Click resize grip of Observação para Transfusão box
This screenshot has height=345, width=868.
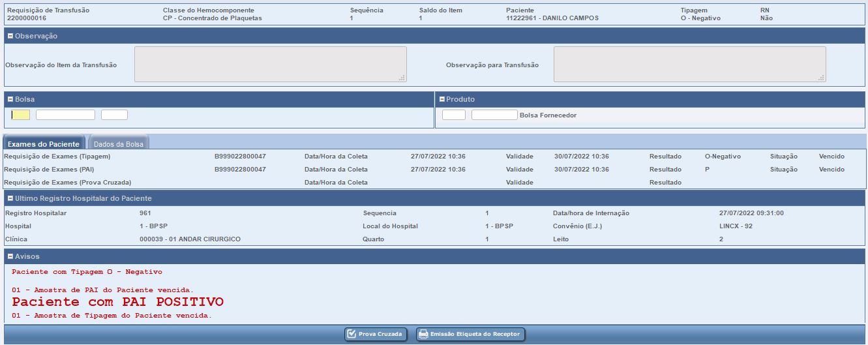(822, 78)
